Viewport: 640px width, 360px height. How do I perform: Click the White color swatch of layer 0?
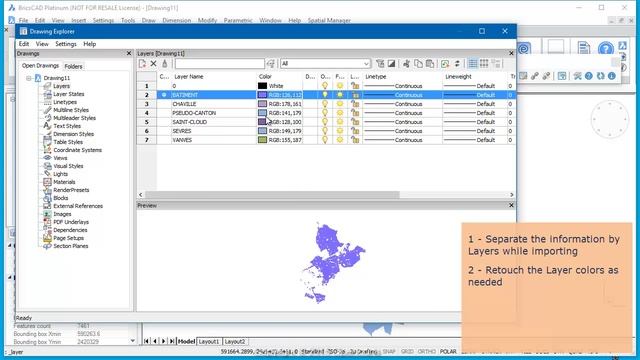(x=262, y=86)
